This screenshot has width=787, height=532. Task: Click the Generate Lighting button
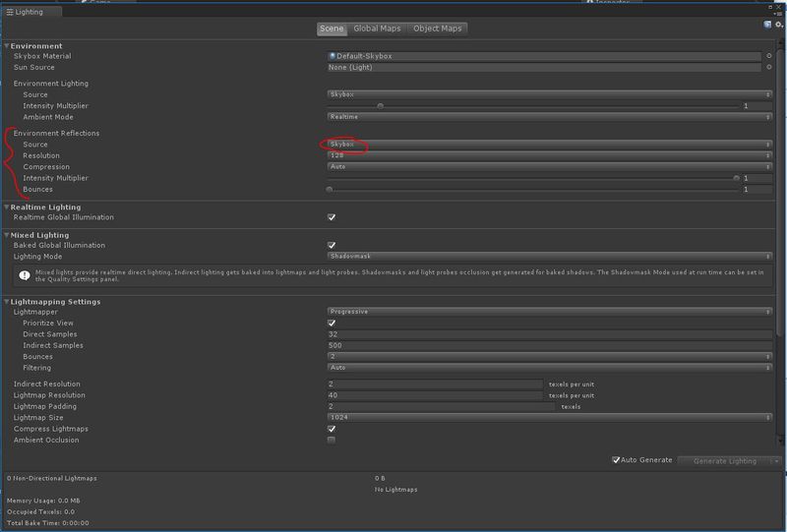coord(724,461)
